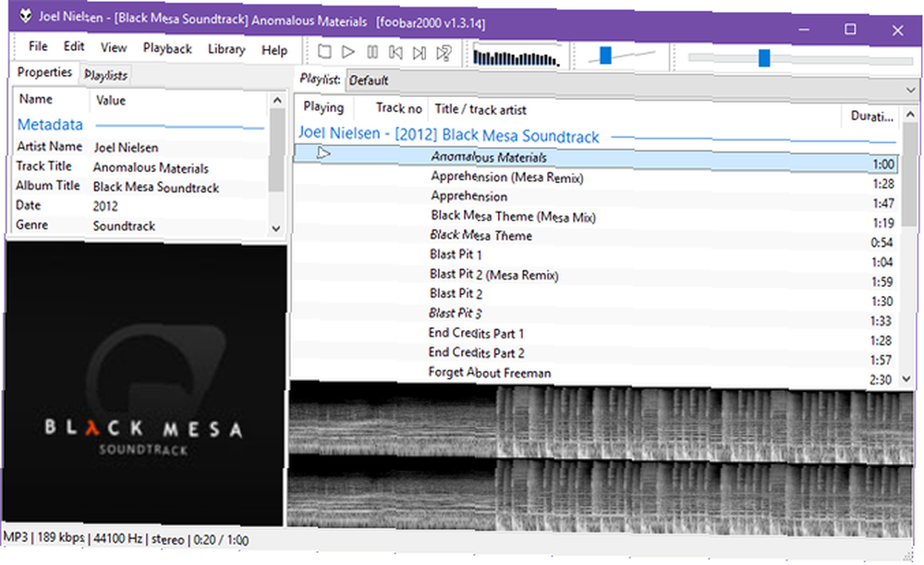This screenshot has width=924, height=565.
Task: Click the Duration column header
Action: point(871,117)
